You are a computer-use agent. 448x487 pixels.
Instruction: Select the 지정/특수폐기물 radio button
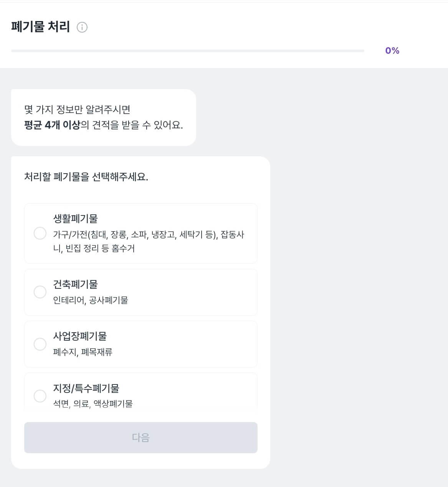[40, 396]
